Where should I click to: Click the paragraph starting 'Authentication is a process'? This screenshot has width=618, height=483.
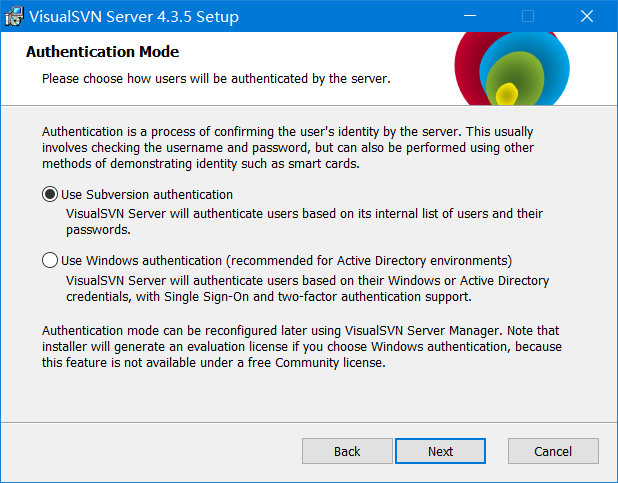(288, 147)
